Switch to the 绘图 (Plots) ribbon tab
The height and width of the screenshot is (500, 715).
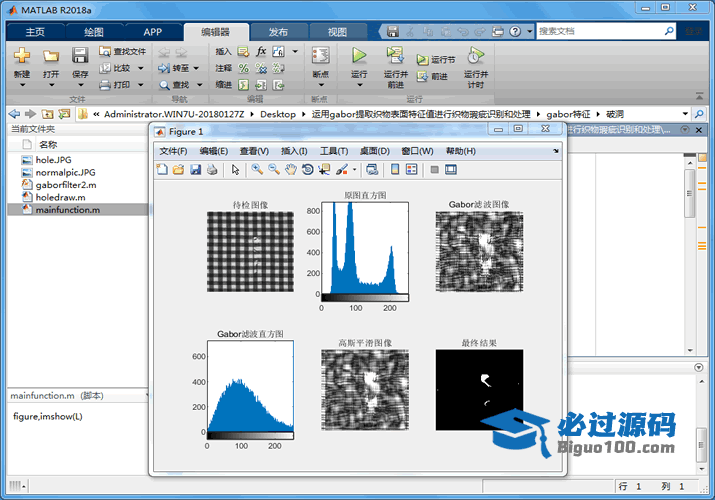(x=93, y=31)
